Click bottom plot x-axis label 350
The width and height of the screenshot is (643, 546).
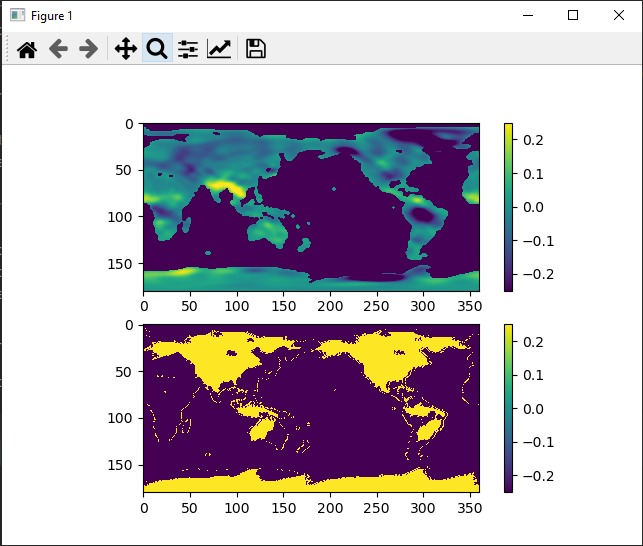point(470,508)
